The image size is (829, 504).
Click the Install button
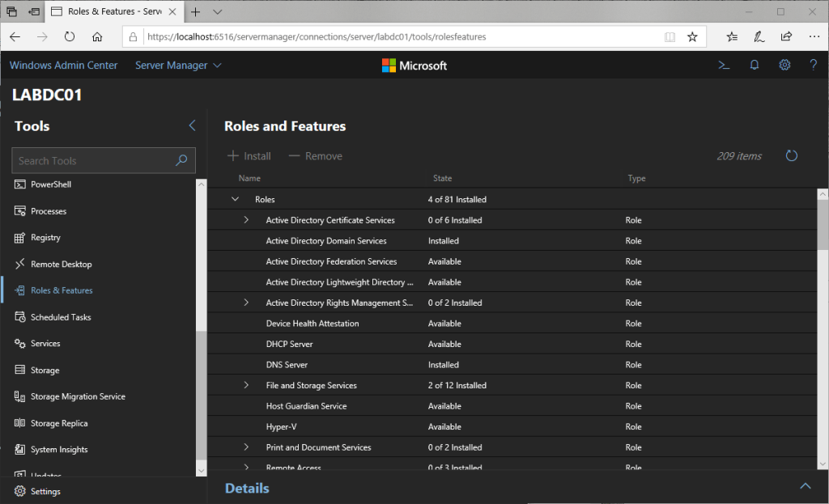click(x=249, y=156)
